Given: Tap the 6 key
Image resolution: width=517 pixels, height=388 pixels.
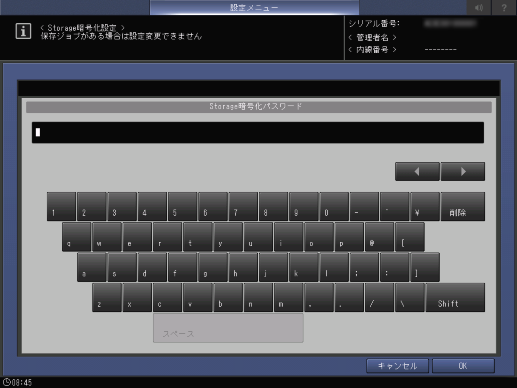Looking at the screenshot, I should click(213, 206).
